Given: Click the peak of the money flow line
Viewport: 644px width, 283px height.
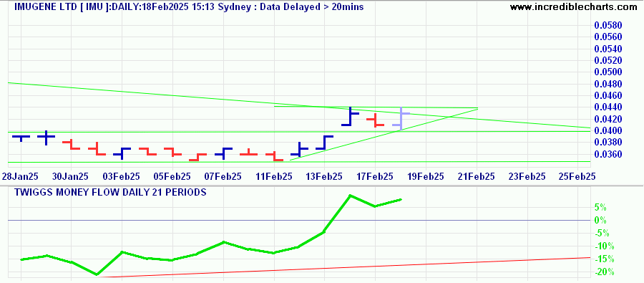Looking at the screenshot, I should tap(349, 196).
